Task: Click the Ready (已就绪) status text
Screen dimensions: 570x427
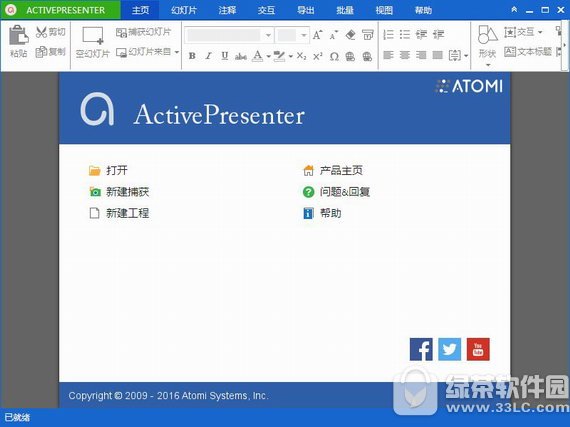Action: click(17, 417)
